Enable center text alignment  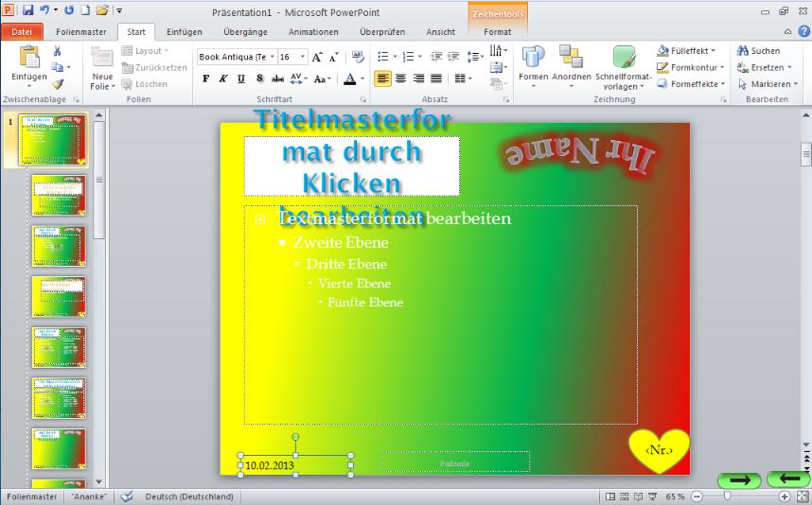click(400, 79)
